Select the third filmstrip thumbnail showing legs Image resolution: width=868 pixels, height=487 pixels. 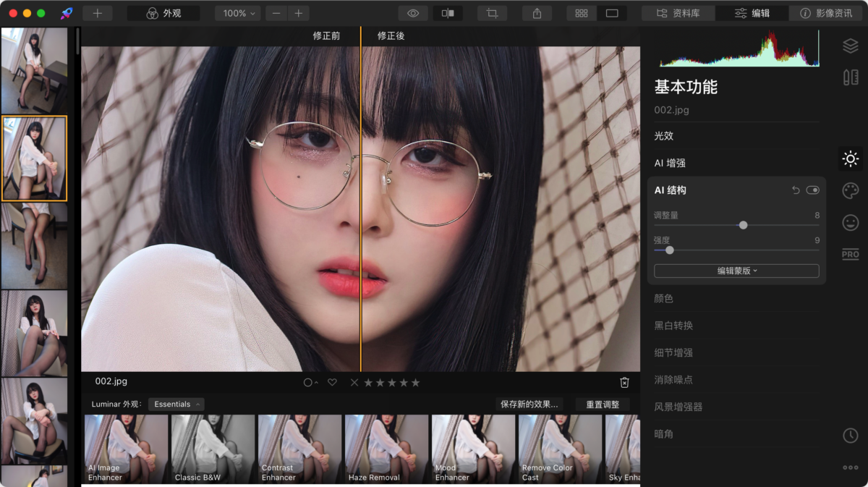pos(34,246)
